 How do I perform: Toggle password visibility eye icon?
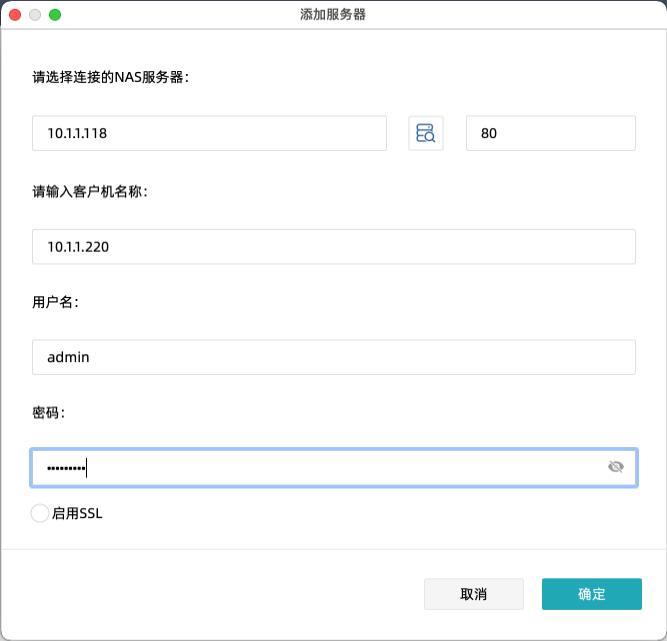click(615, 467)
